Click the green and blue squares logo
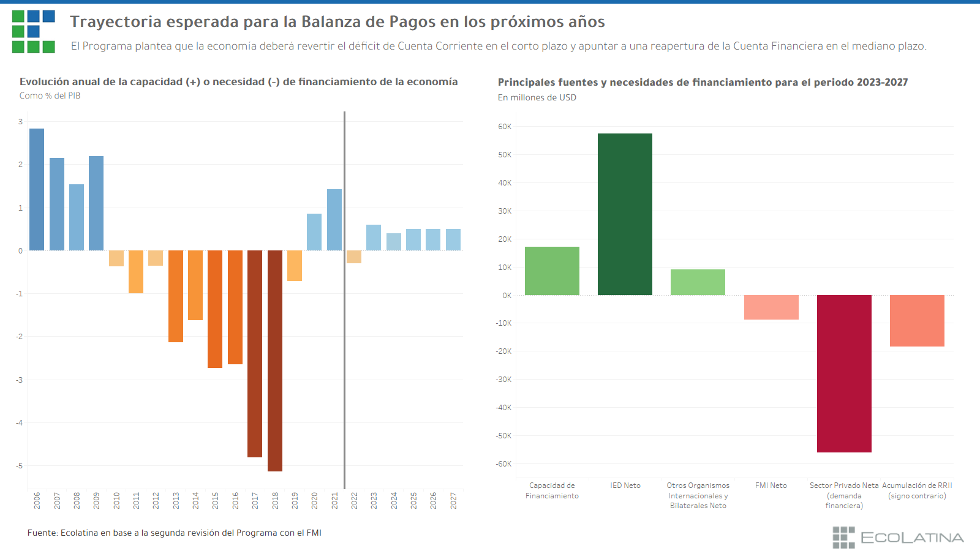 [x=33, y=32]
